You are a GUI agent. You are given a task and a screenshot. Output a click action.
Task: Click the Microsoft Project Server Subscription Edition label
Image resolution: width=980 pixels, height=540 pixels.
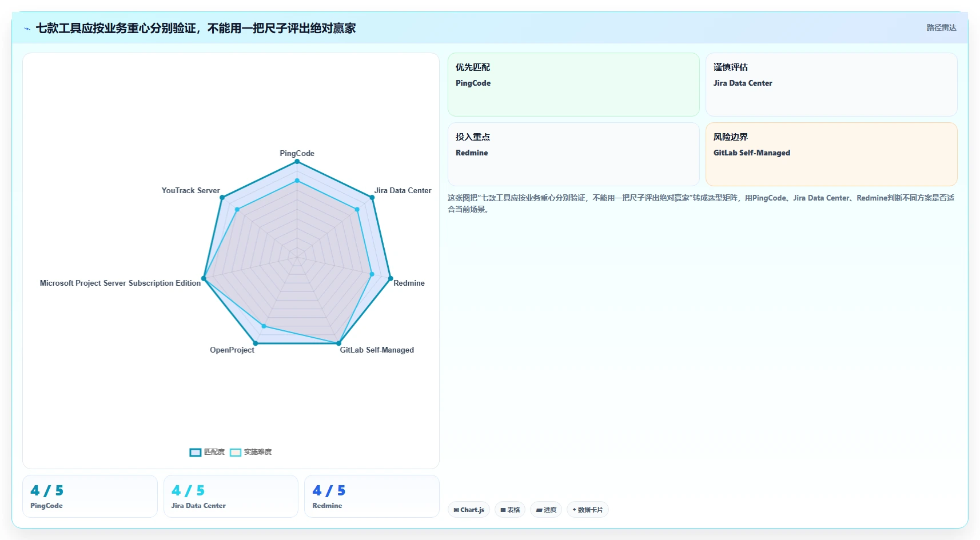(120, 283)
